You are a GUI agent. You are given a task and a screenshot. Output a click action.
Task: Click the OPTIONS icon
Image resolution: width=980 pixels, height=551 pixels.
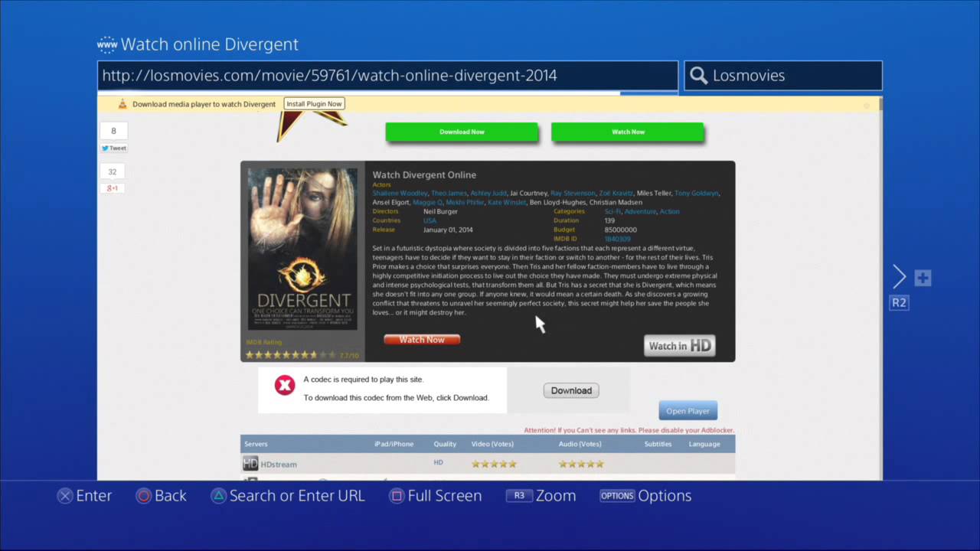coord(617,496)
